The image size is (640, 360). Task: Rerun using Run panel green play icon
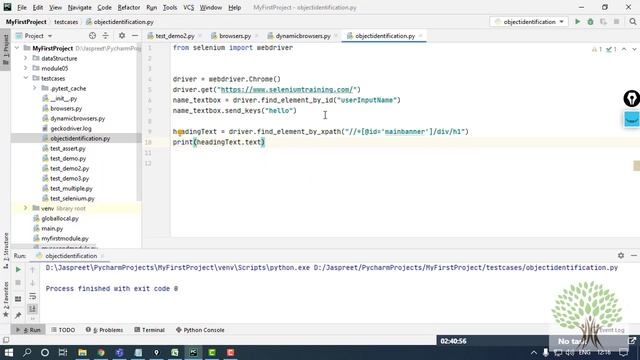coord(18,270)
